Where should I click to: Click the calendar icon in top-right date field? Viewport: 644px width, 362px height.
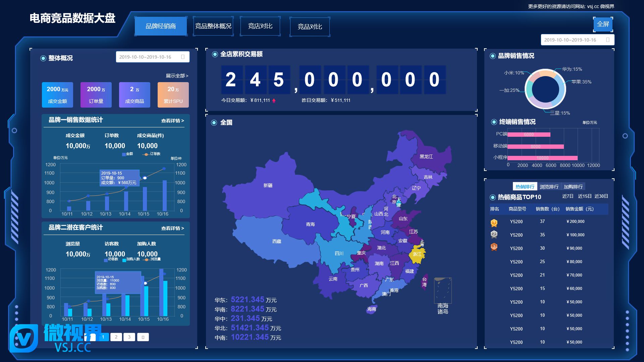click(607, 40)
